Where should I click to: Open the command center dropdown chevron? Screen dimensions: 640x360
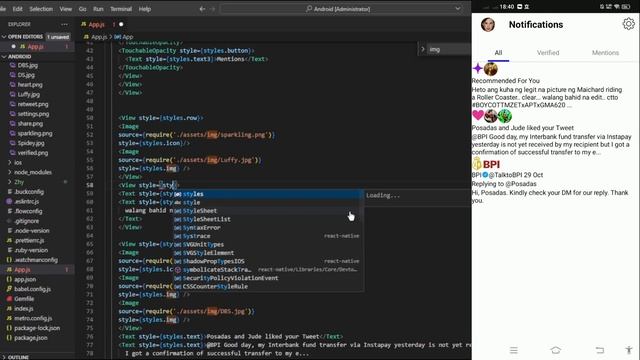(x=458, y=9)
